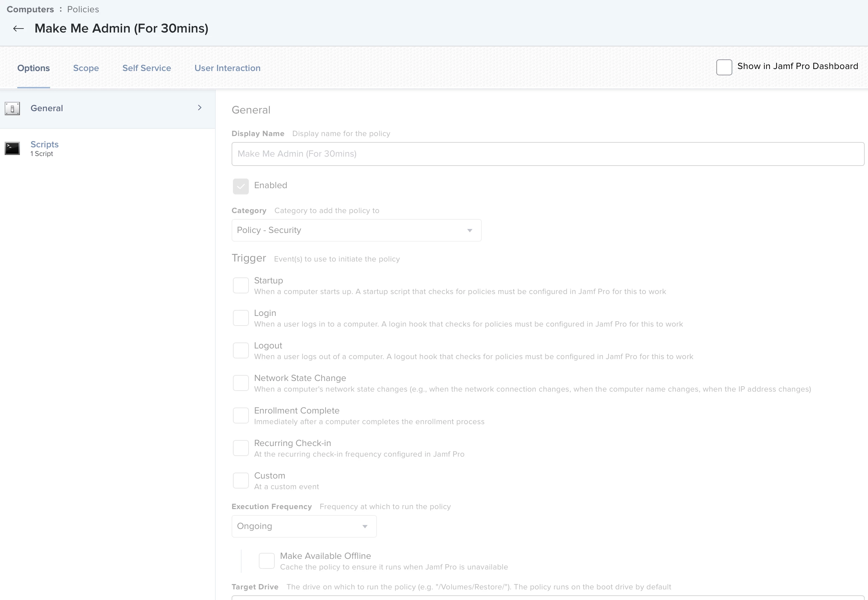Click the Display Name input field
Image resolution: width=868 pixels, height=600 pixels.
tap(548, 154)
